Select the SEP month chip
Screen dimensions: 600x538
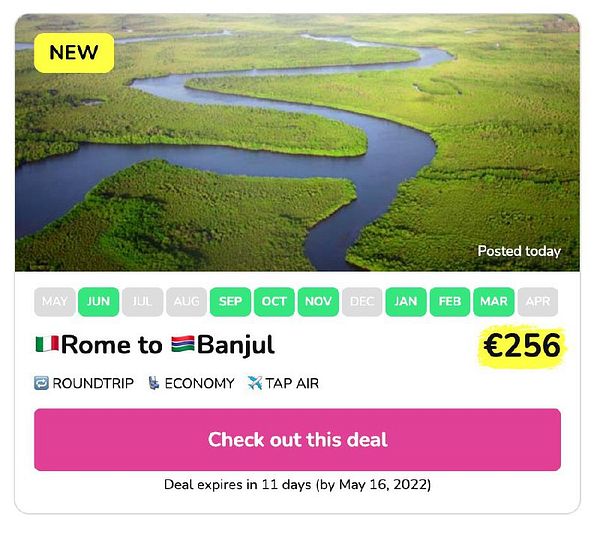(x=230, y=302)
